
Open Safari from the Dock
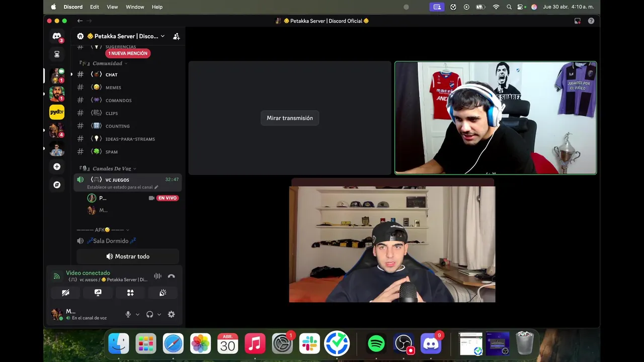(x=174, y=344)
